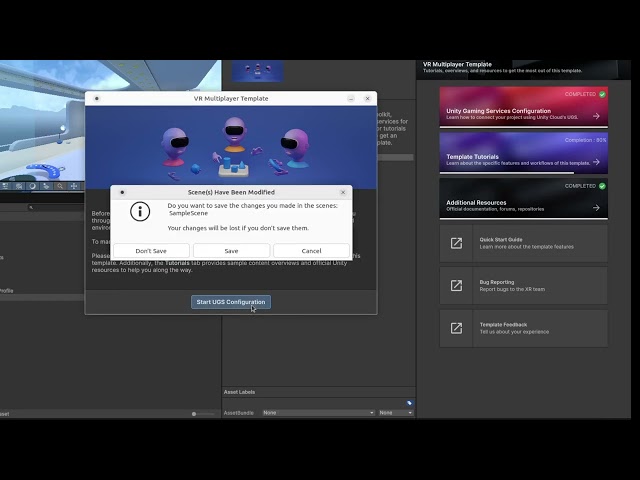Save the modified SampleScene
This screenshot has height=480, width=640.
(231, 251)
